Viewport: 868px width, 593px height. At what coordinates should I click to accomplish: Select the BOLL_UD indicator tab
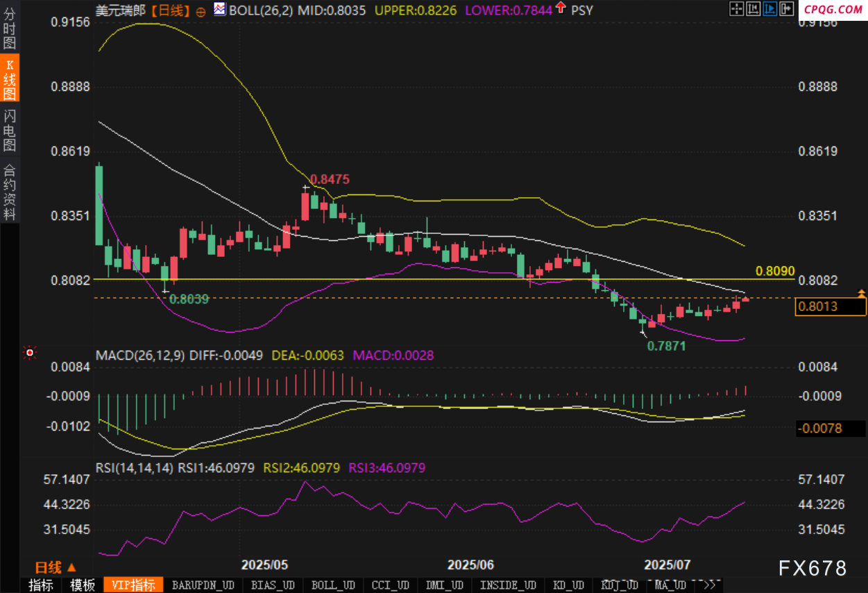pos(333,585)
